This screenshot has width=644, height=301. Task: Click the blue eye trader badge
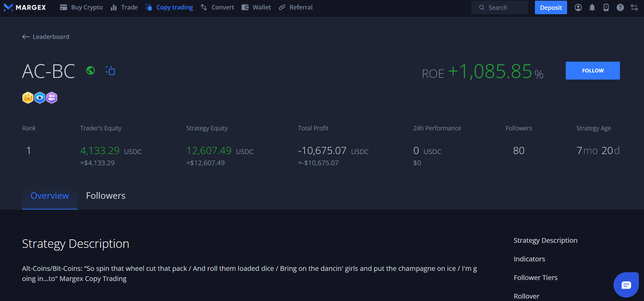click(40, 98)
